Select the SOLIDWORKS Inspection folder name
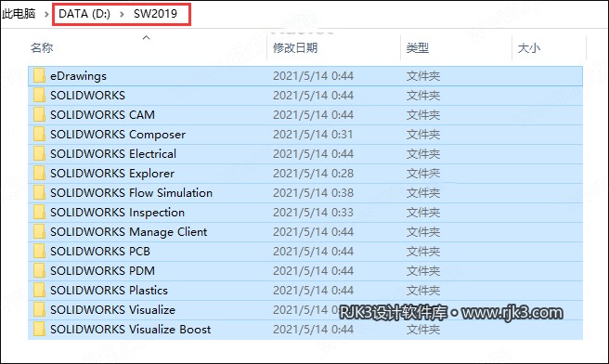The width and height of the screenshot is (609, 364). (x=117, y=213)
